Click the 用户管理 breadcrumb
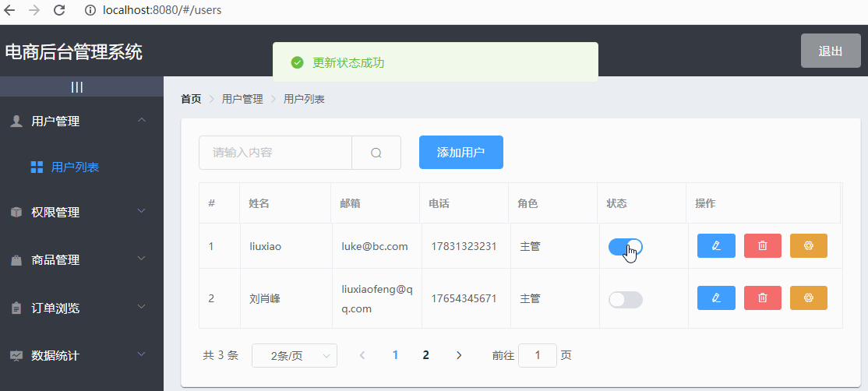 click(x=242, y=100)
